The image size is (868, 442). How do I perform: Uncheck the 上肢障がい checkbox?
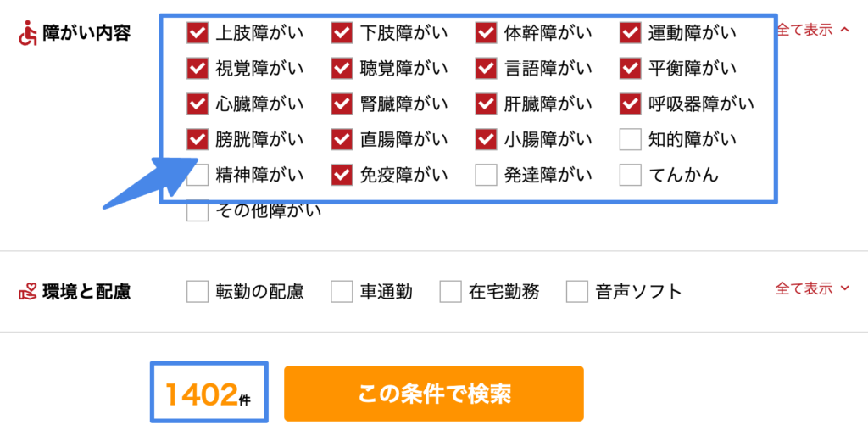[198, 33]
